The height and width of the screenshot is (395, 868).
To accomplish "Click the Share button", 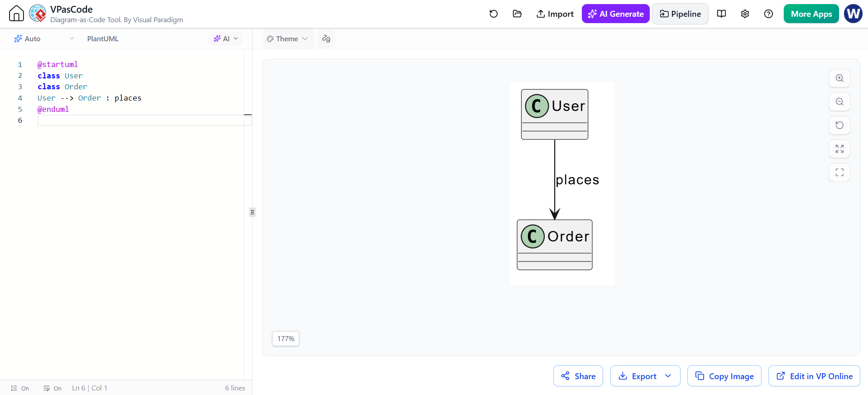I will click(578, 376).
